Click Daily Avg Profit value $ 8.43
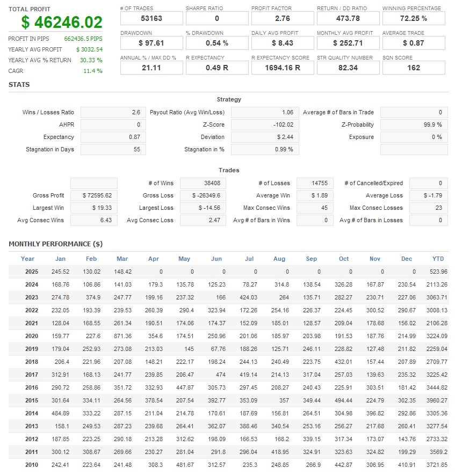This screenshot has height=476, width=455. [x=283, y=43]
